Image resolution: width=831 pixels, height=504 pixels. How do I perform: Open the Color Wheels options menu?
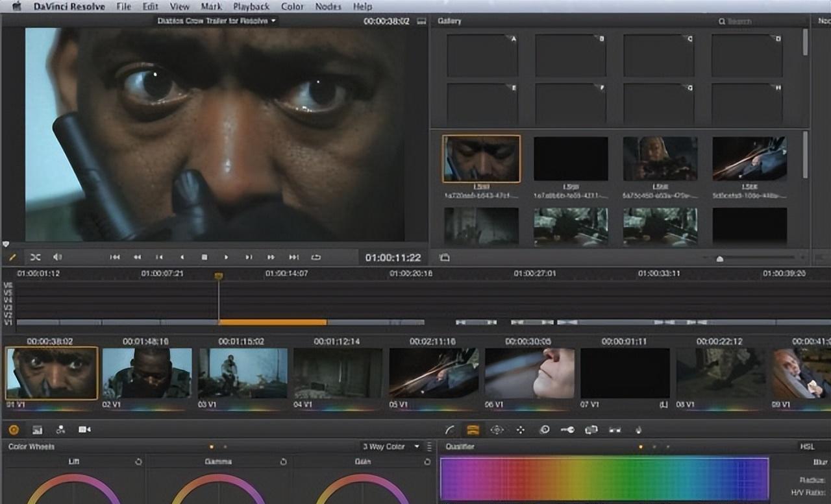click(429, 447)
